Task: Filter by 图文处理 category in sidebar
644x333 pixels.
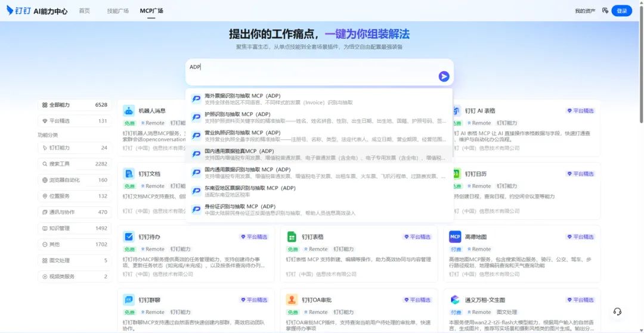Action: click(75, 260)
